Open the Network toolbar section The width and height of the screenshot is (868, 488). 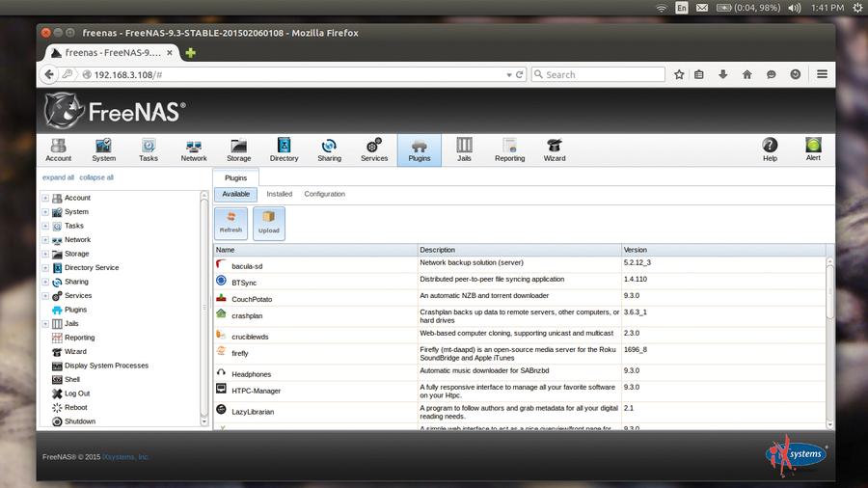(x=194, y=149)
